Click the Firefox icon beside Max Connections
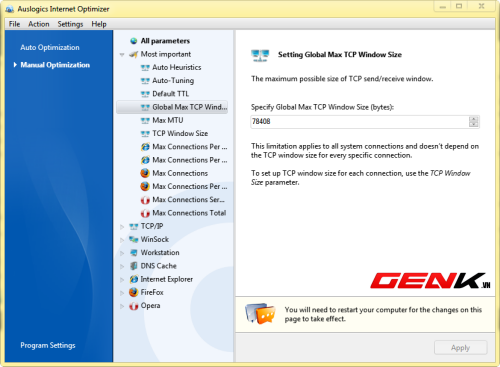Viewport: 500px width, 367px height. (145, 173)
